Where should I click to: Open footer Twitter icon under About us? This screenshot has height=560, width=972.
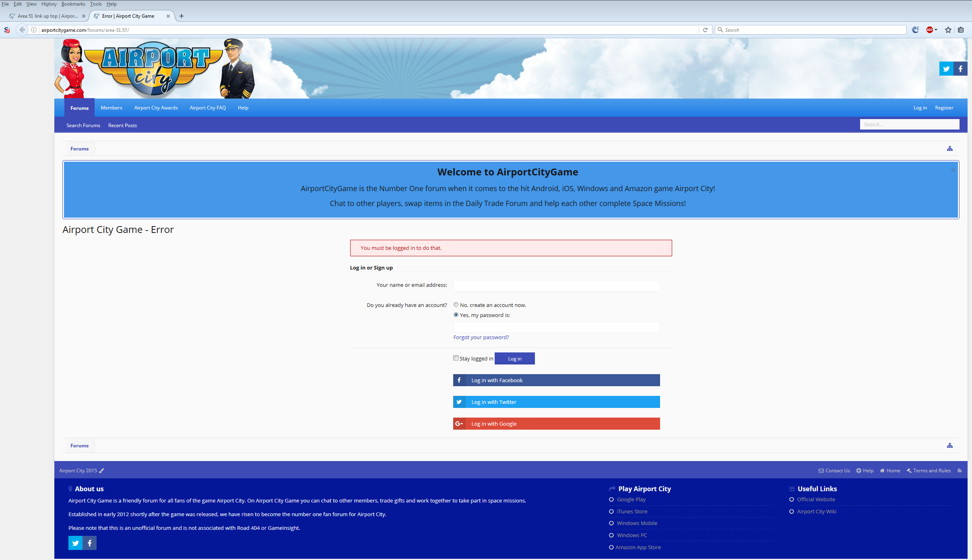point(75,543)
